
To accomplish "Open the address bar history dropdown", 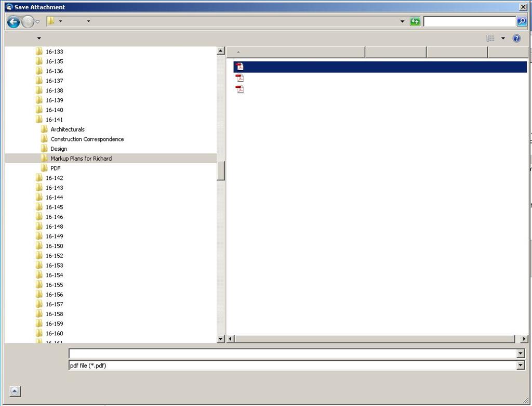I will tap(403, 21).
